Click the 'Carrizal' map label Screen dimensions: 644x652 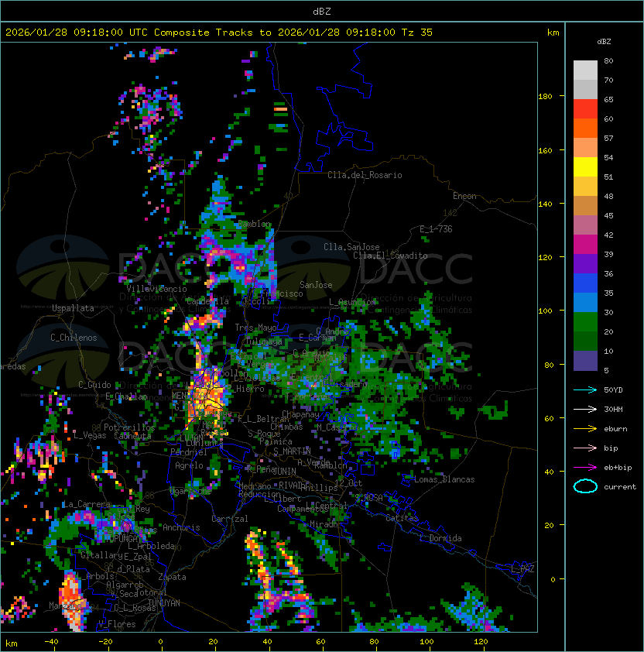[x=230, y=519]
